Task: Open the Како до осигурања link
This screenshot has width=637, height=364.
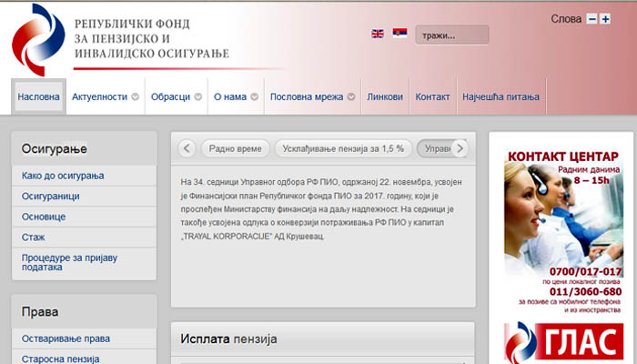Action: pos(64,175)
